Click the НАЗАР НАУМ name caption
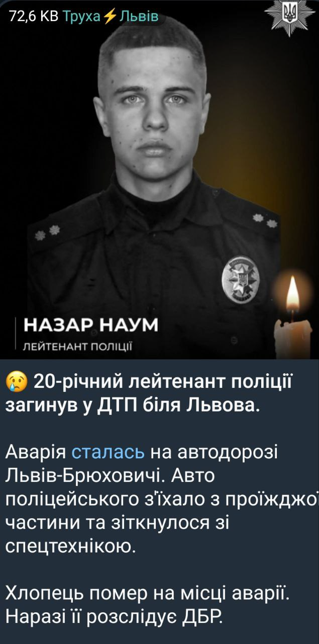 [90, 326]
